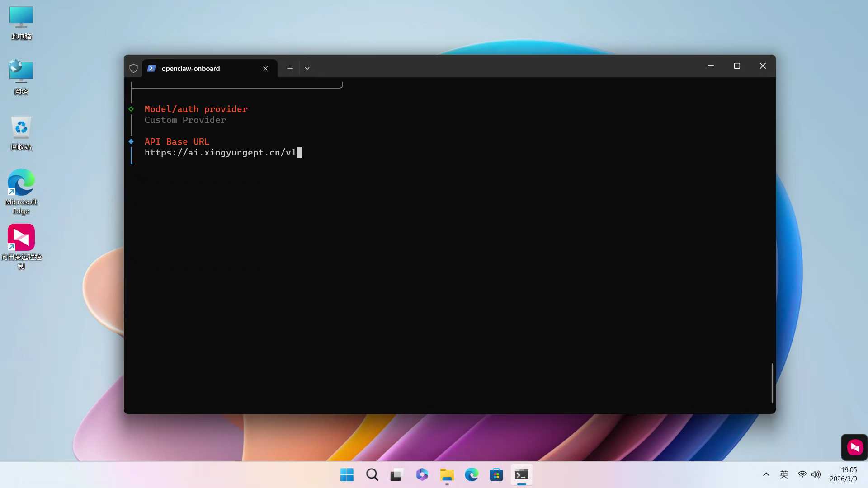Click the shield icon in terminal title bar

tap(133, 68)
